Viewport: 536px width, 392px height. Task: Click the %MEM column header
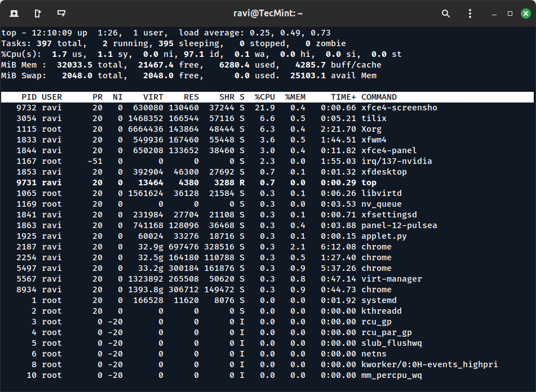(295, 97)
